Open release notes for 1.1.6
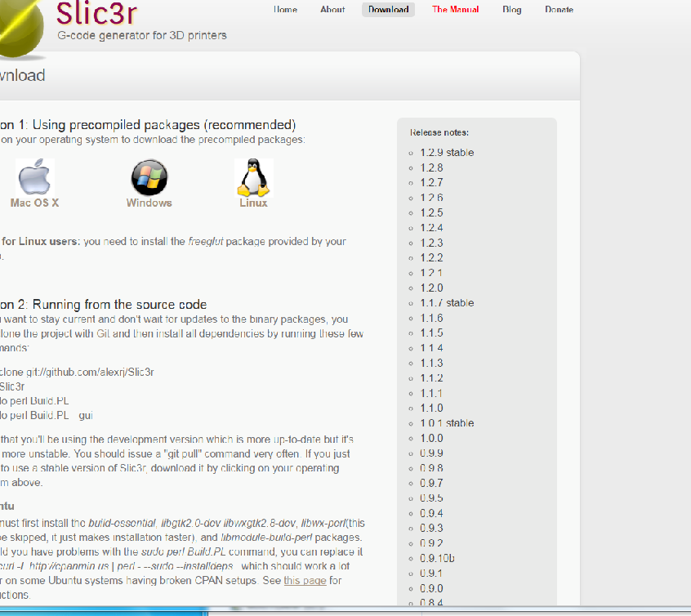 [x=431, y=318]
